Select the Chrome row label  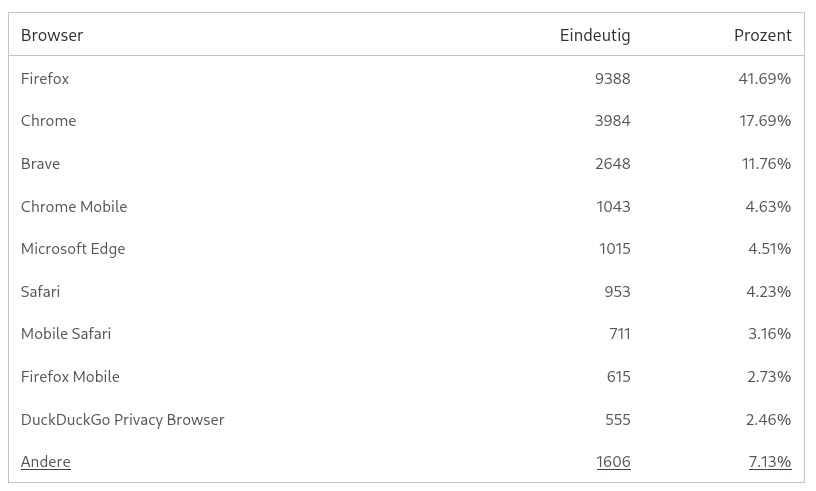click(x=48, y=121)
